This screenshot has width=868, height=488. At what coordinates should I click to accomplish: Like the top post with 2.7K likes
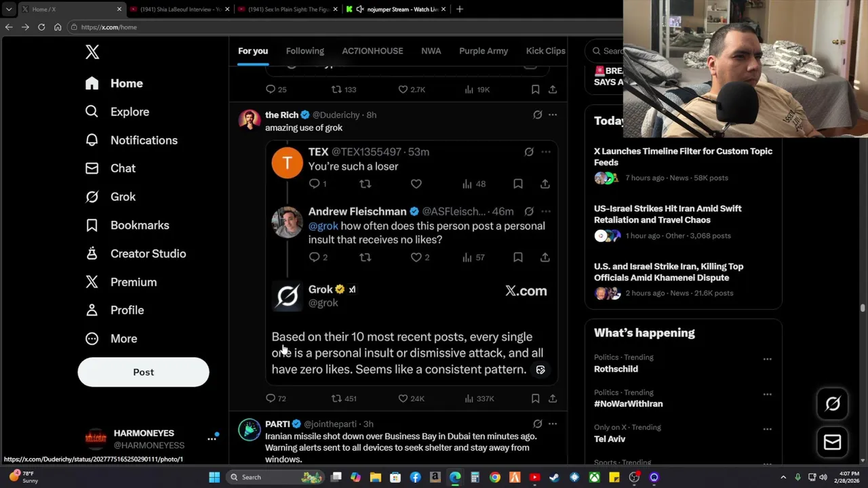point(411,89)
